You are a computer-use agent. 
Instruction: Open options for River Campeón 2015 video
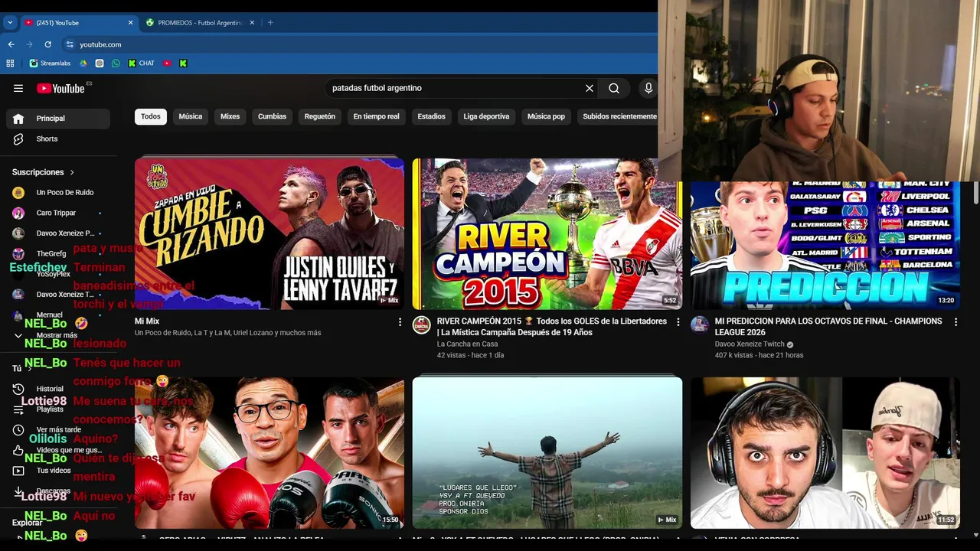coord(678,322)
